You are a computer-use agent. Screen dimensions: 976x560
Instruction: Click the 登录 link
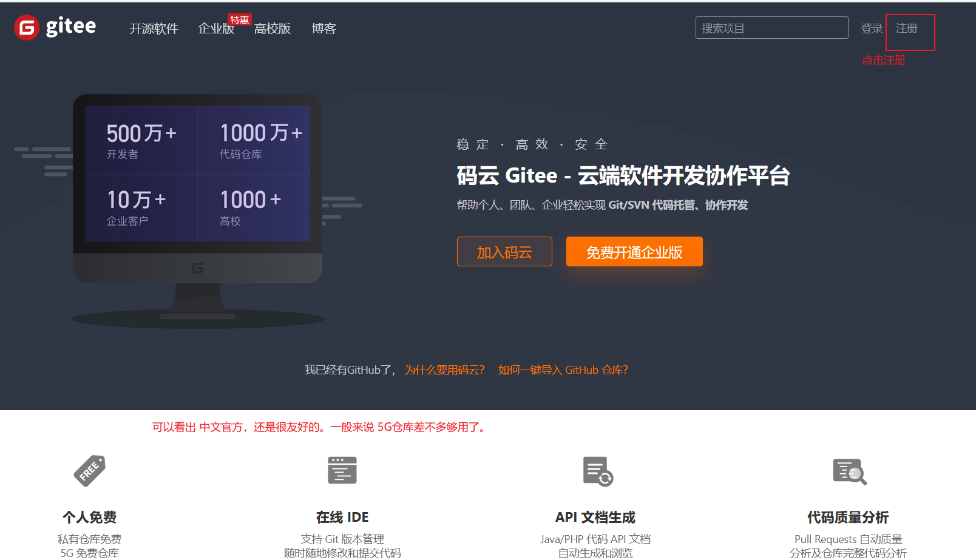pyautogui.click(x=872, y=29)
